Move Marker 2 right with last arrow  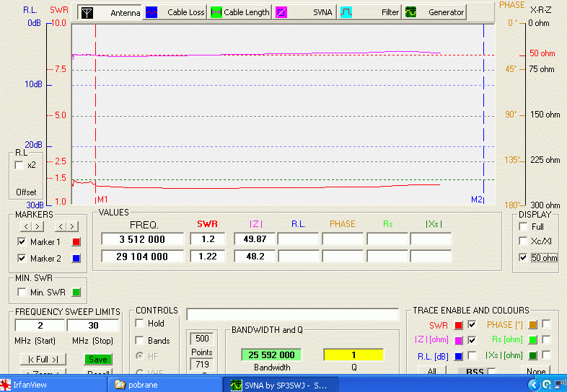point(72,227)
